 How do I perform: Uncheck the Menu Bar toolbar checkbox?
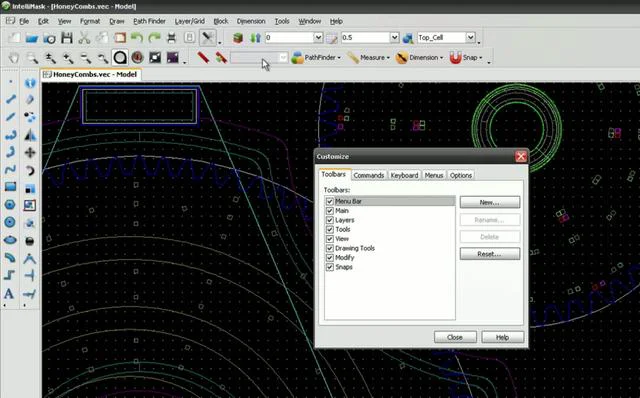[x=330, y=201]
